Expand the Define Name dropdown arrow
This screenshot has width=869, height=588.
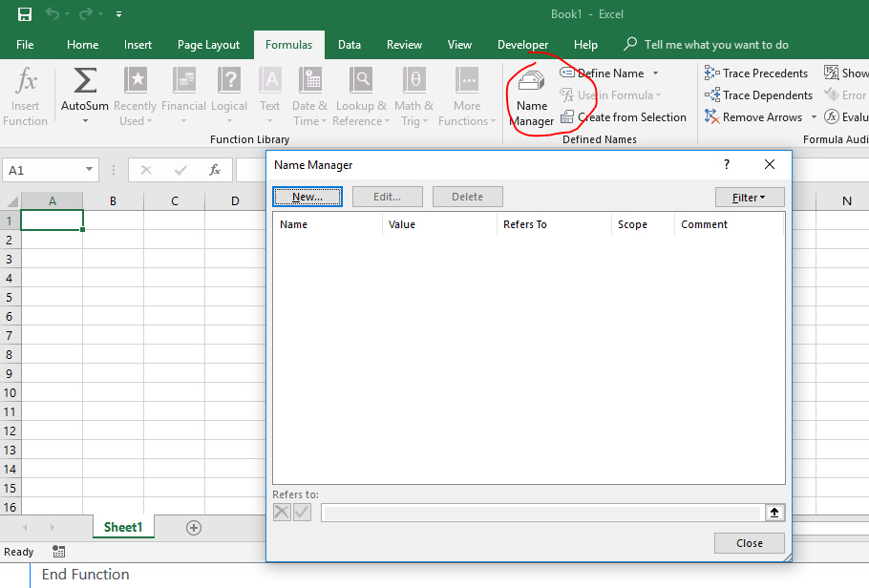click(x=655, y=73)
